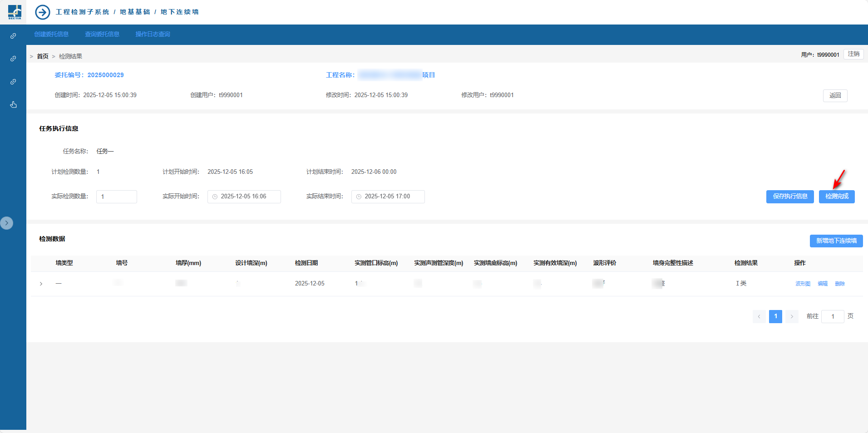Open the 操作日志查询 menu tab

pos(153,34)
